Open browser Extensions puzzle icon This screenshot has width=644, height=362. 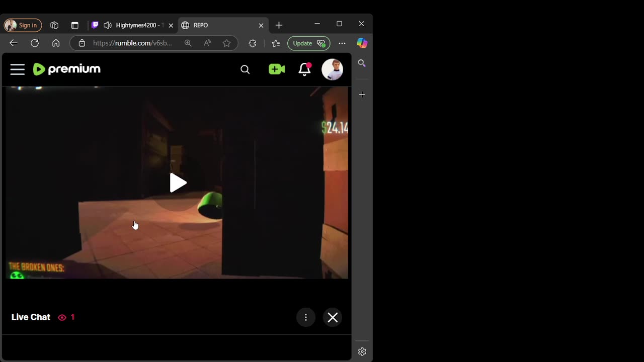coord(253,43)
